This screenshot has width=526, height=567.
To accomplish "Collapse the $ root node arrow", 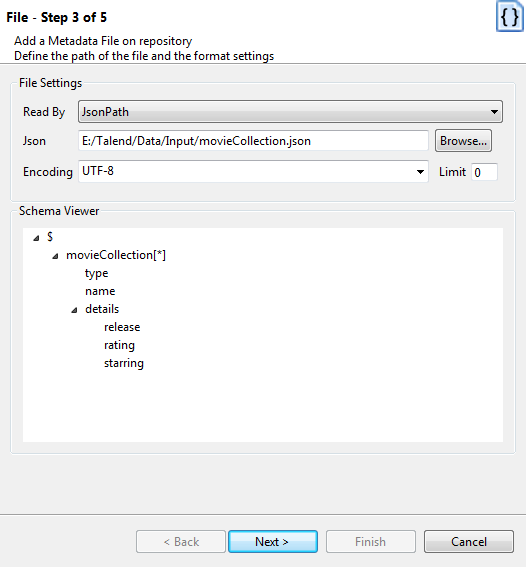I will [x=36, y=238].
